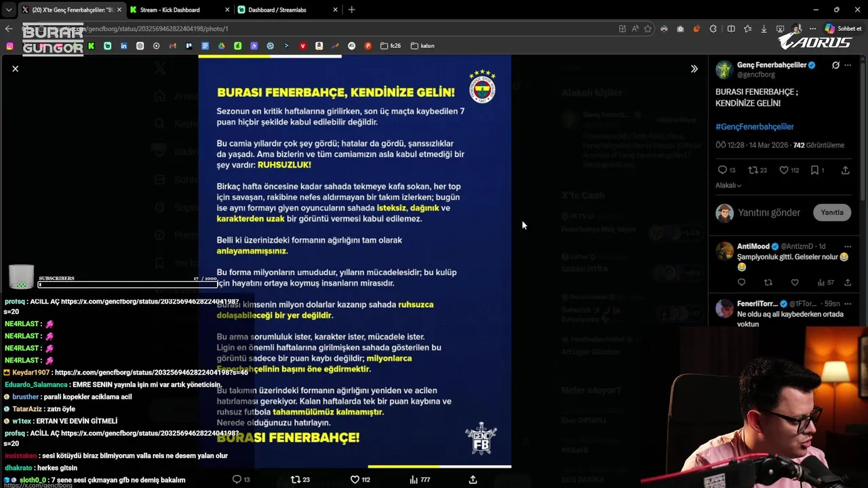Share the tweet from side panel
Image resolution: width=868 pixels, height=488 pixels.
click(x=845, y=170)
